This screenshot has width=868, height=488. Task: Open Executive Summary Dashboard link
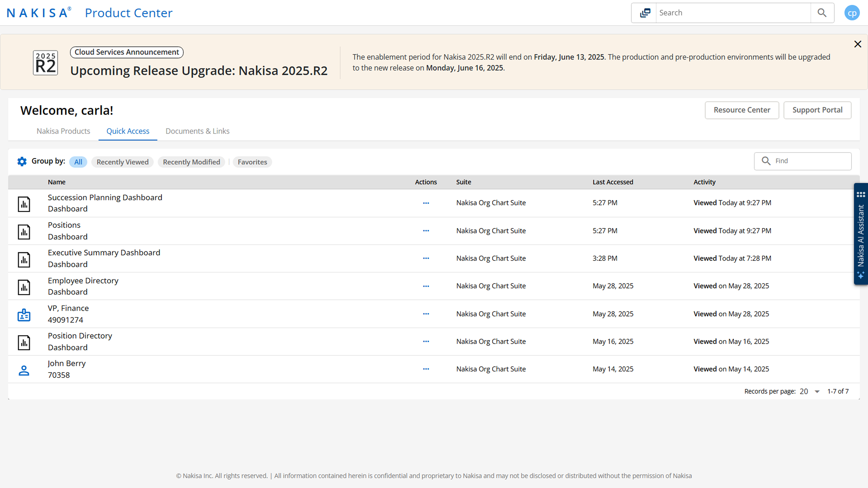pos(104,253)
